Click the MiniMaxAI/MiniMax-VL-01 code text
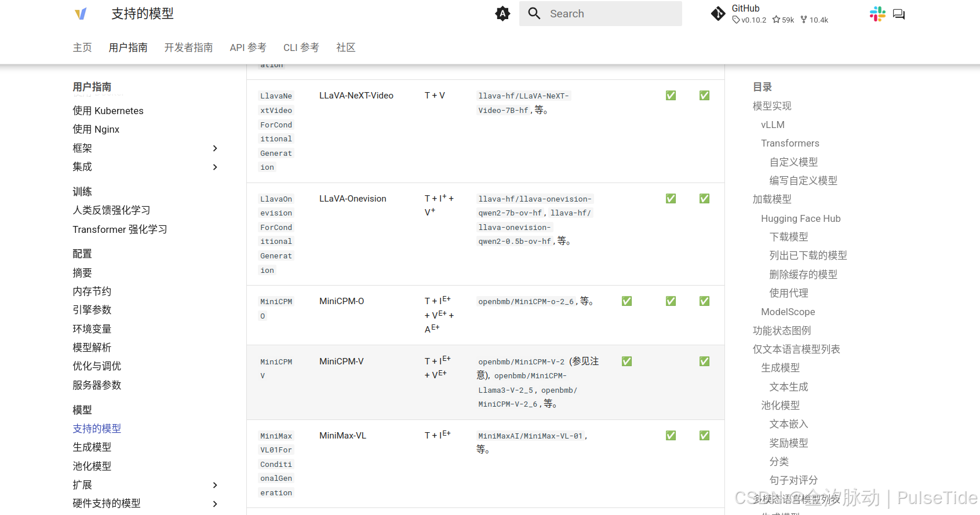Screen dimensions: 980x515 point(530,436)
